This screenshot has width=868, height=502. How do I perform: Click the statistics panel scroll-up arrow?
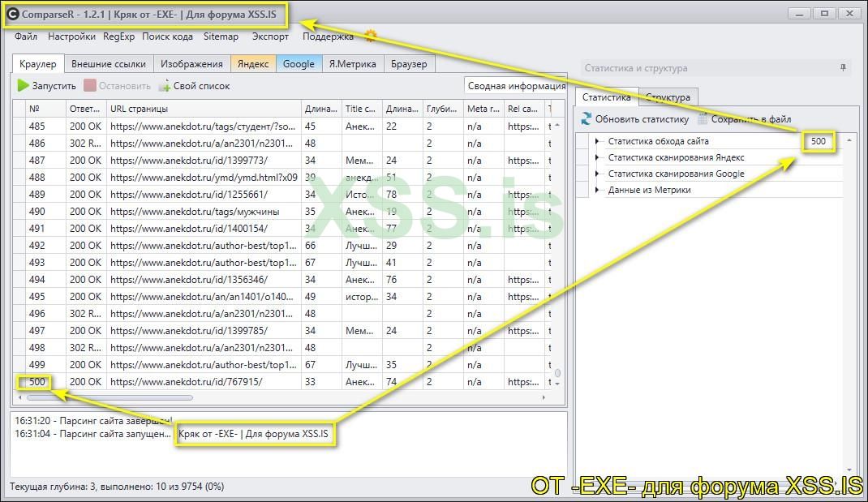tap(849, 140)
